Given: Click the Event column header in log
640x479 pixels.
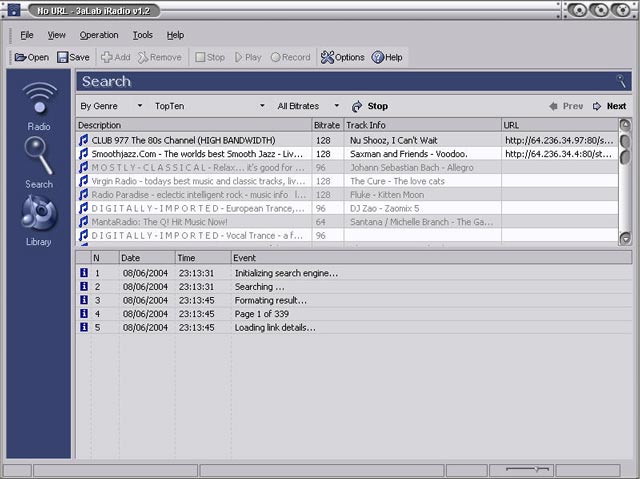Looking at the screenshot, I should [x=431, y=258].
